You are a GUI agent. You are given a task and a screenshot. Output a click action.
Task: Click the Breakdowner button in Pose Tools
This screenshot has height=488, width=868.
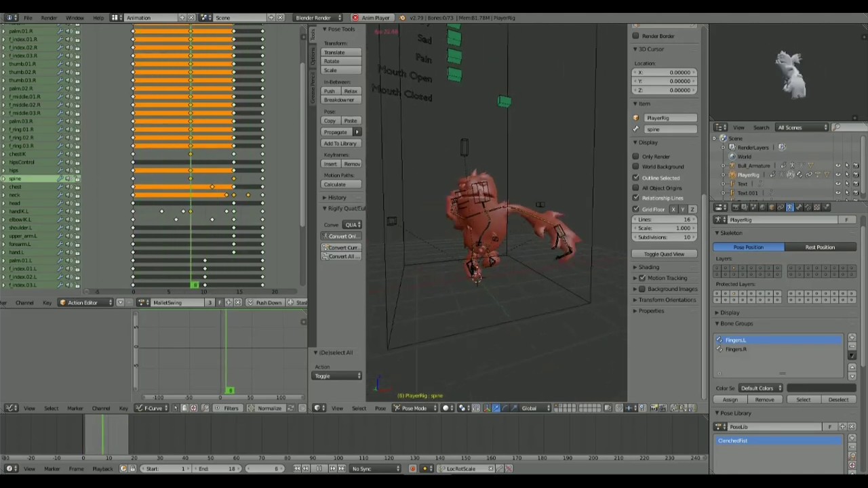[x=340, y=100]
